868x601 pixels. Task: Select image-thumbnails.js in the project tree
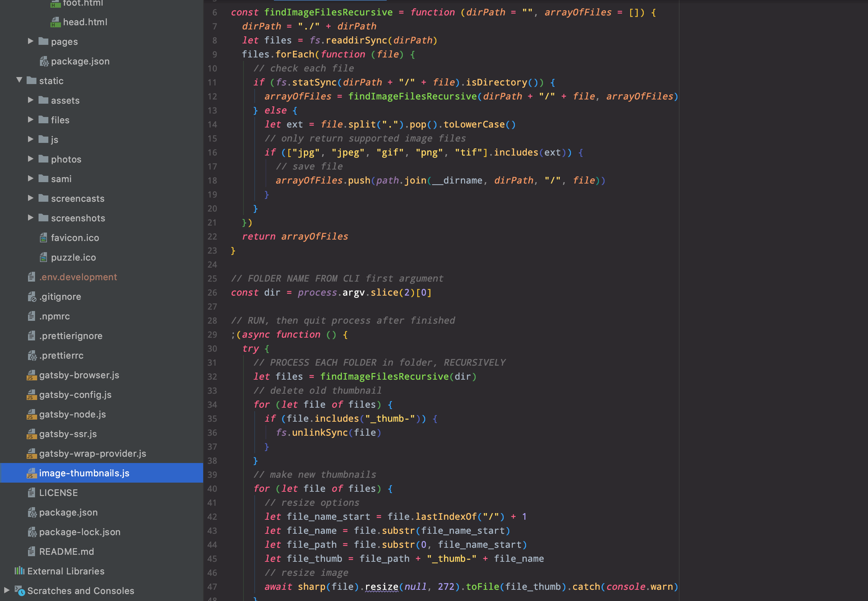coord(84,473)
